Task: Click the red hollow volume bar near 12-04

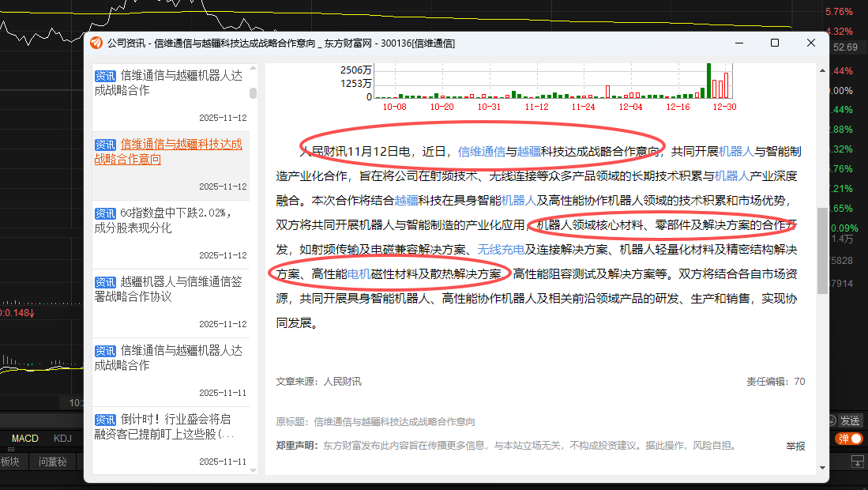Action: [x=608, y=92]
